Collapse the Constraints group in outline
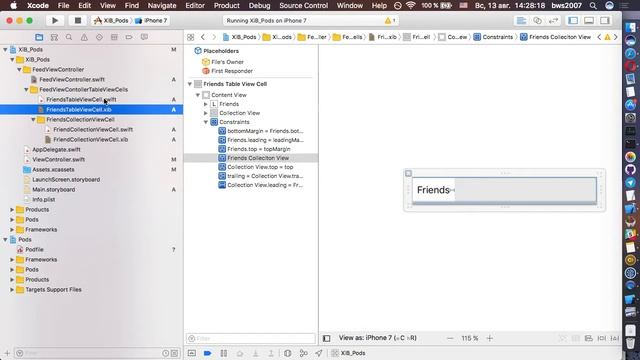This screenshot has height=360, width=640. pos(206,122)
